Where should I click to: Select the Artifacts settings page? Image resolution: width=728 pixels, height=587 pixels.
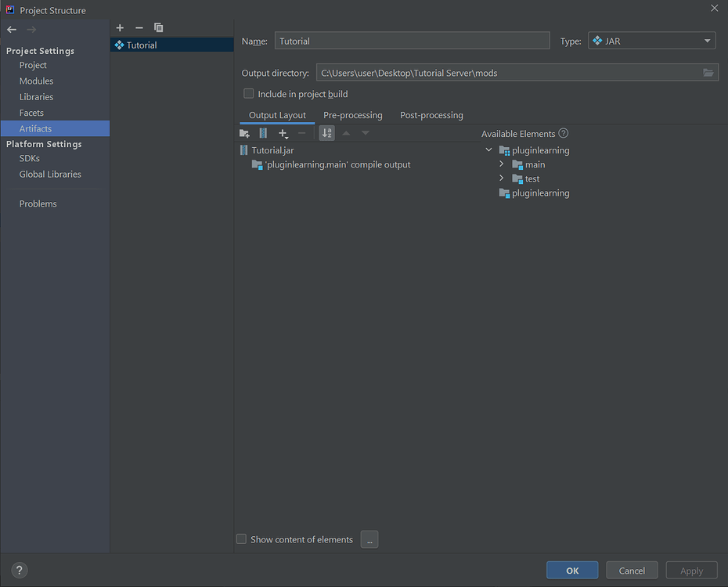(x=55, y=128)
